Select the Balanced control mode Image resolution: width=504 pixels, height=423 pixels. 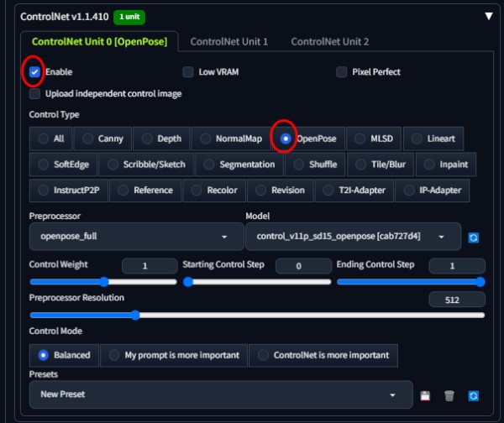64,355
